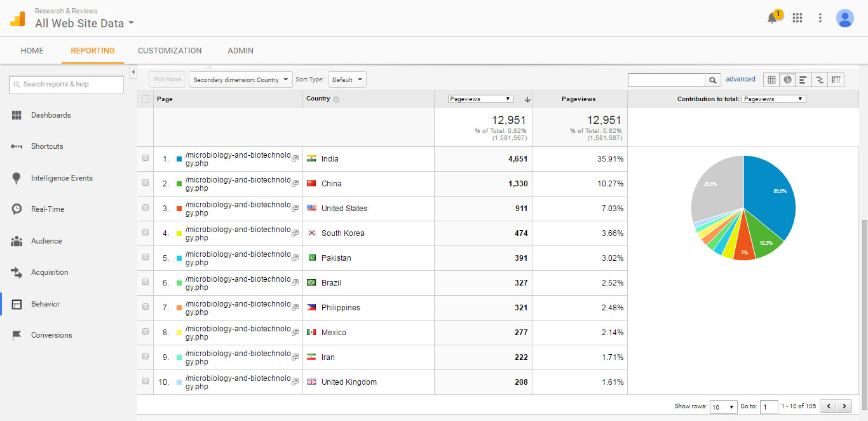Click the advanced filter link
The height and width of the screenshot is (421, 868).
point(741,79)
